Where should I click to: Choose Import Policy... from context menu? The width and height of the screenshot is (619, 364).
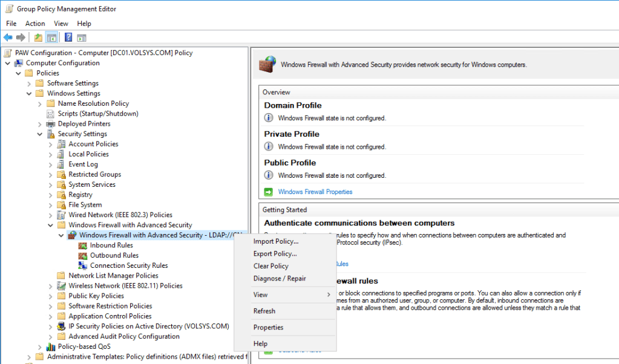[275, 242]
